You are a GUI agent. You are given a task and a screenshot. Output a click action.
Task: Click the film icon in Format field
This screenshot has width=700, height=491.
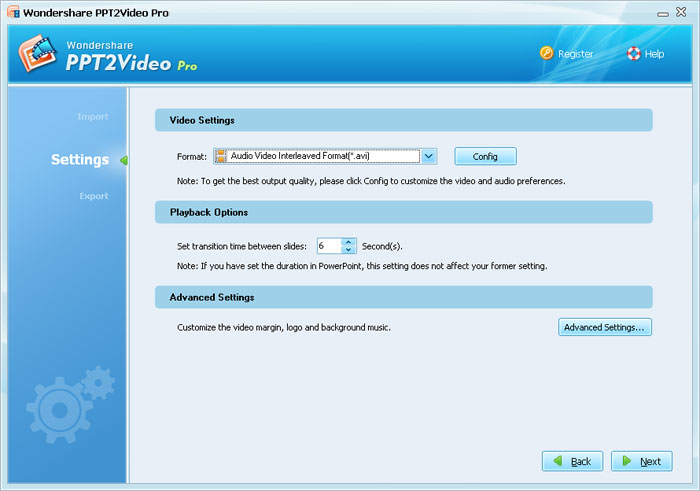221,156
